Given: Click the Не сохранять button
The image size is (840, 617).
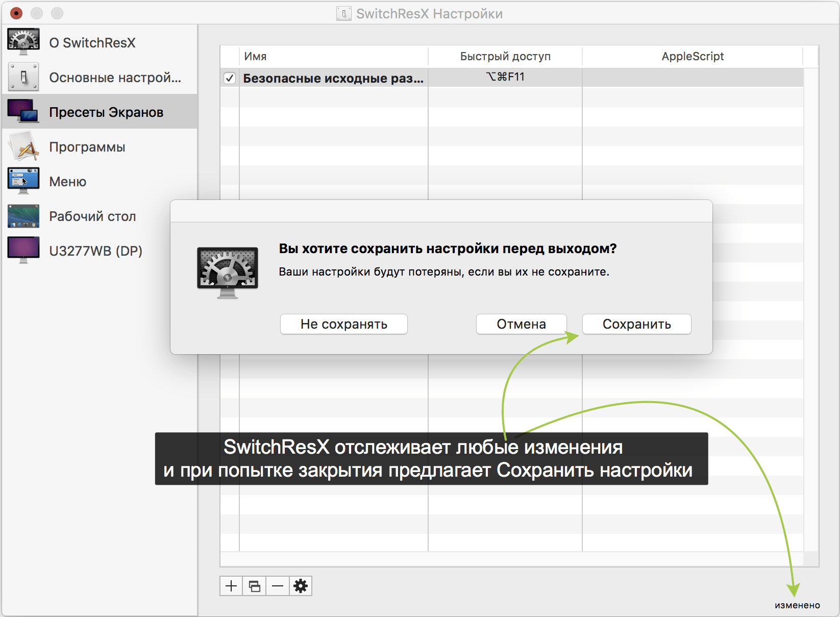Looking at the screenshot, I should click(344, 324).
